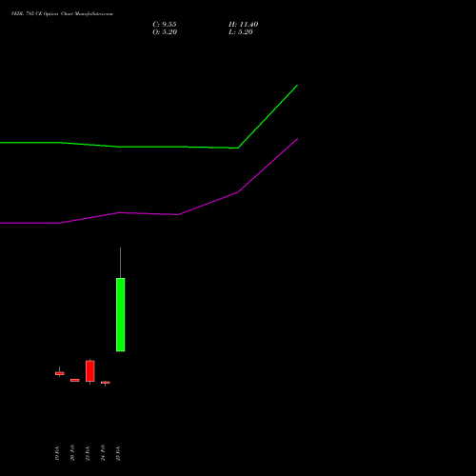
Task: Click the 24 Feb date axis label
Action: pos(103,453)
